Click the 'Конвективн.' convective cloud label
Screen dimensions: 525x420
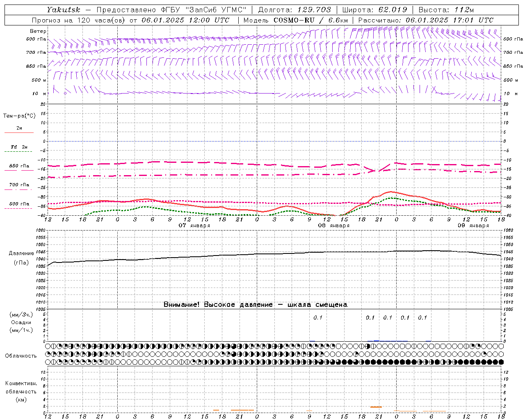click(21, 383)
